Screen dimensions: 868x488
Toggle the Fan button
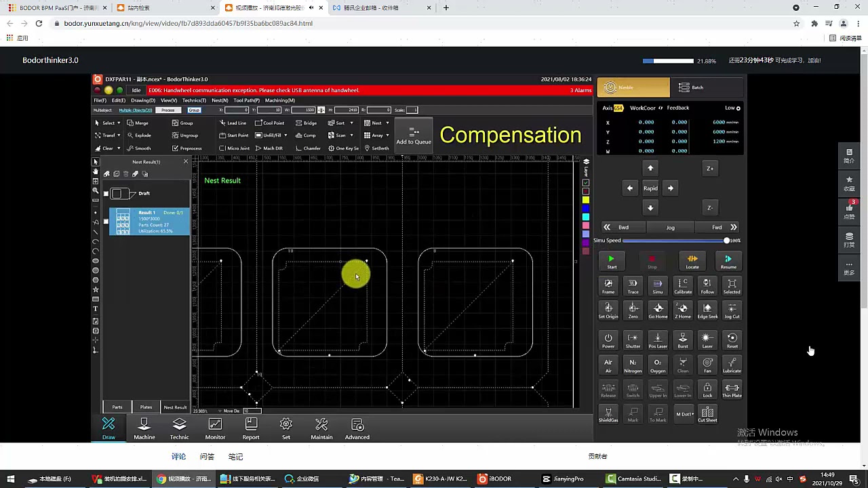point(707,365)
